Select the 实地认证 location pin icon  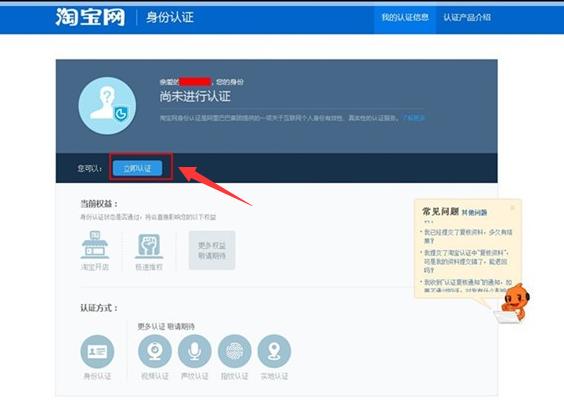[274, 351]
